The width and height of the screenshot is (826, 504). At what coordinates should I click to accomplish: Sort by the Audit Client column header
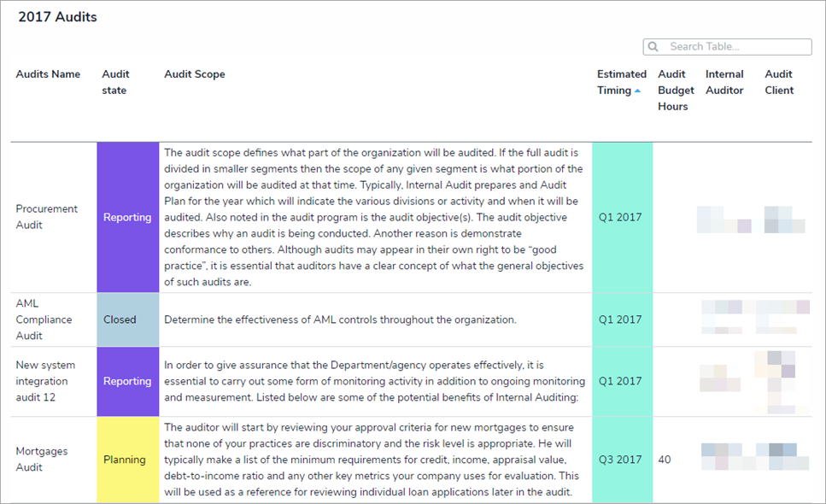click(x=779, y=82)
